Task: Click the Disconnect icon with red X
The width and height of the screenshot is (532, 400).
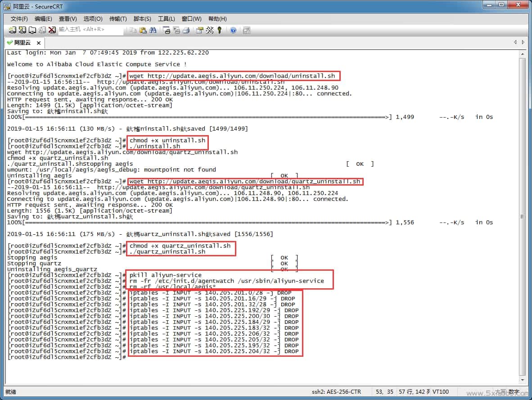Action: click(x=52, y=30)
